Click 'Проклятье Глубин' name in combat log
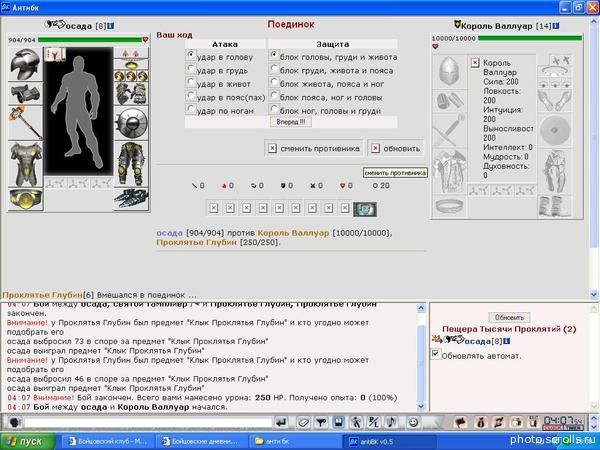 point(196,242)
